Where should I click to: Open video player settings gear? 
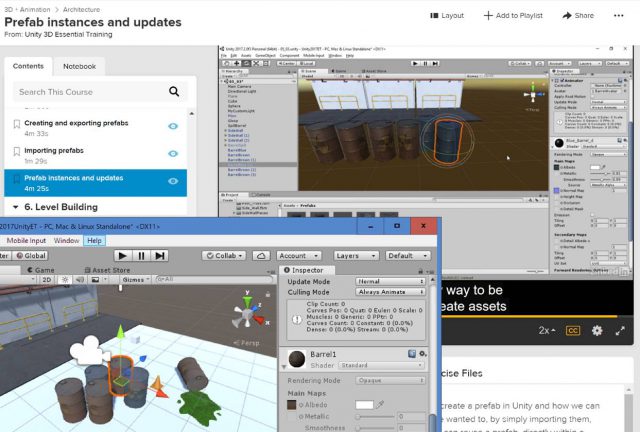(x=597, y=330)
